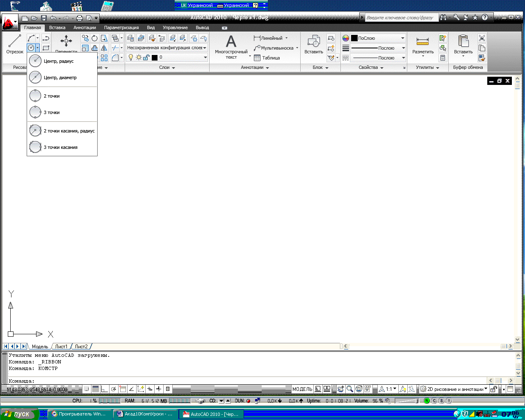Image resolution: width=525 pixels, height=420 pixels.
Task: Open the linetype Послою dropdown
Action: pyautogui.click(x=378, y=58)
